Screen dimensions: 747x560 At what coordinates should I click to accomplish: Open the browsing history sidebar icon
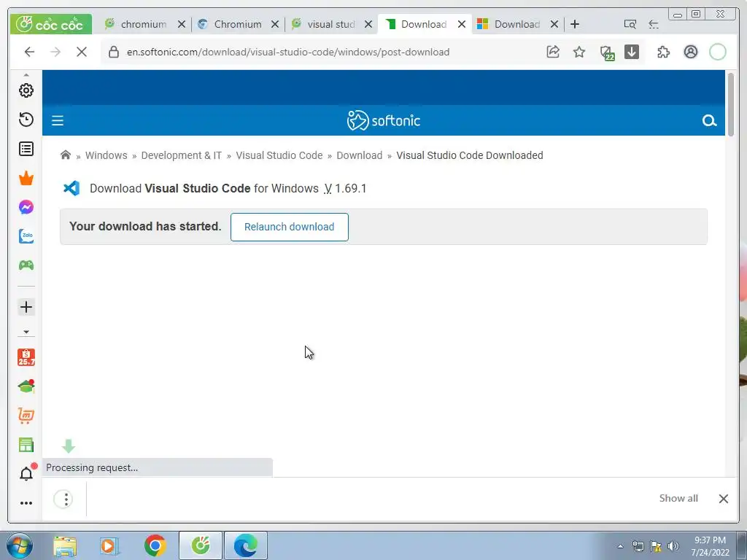click(26, 120)
